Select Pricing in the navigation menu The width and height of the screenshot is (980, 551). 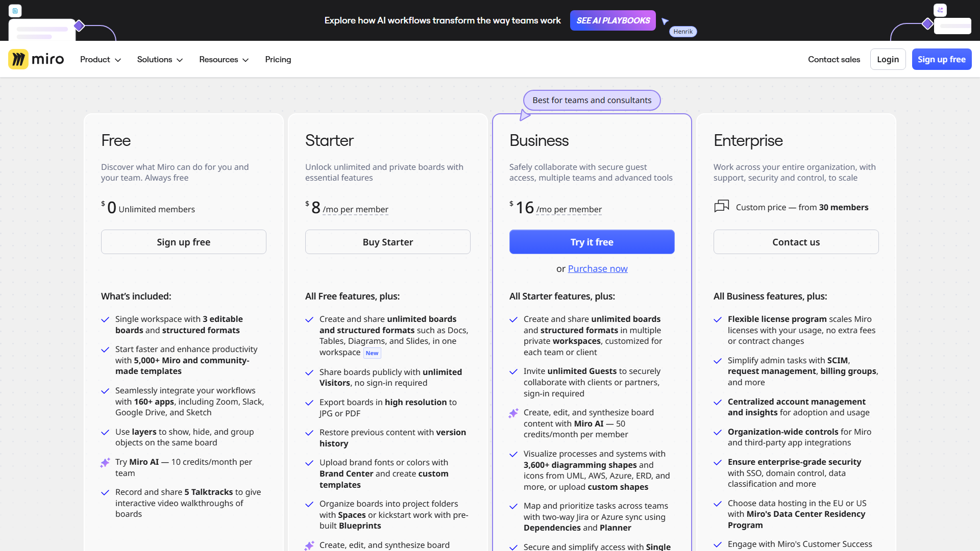[278, 59]
